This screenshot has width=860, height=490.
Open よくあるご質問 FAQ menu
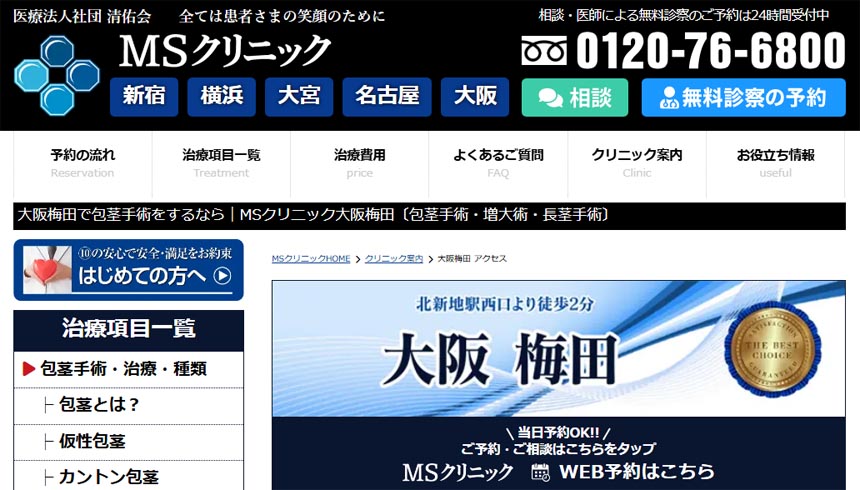498,163
